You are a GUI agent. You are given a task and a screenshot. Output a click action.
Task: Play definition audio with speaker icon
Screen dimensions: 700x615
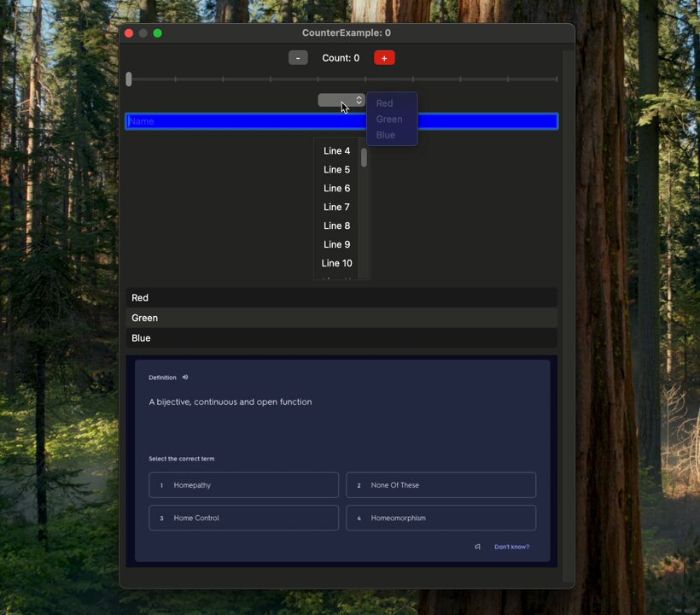(x=185, y=378)
